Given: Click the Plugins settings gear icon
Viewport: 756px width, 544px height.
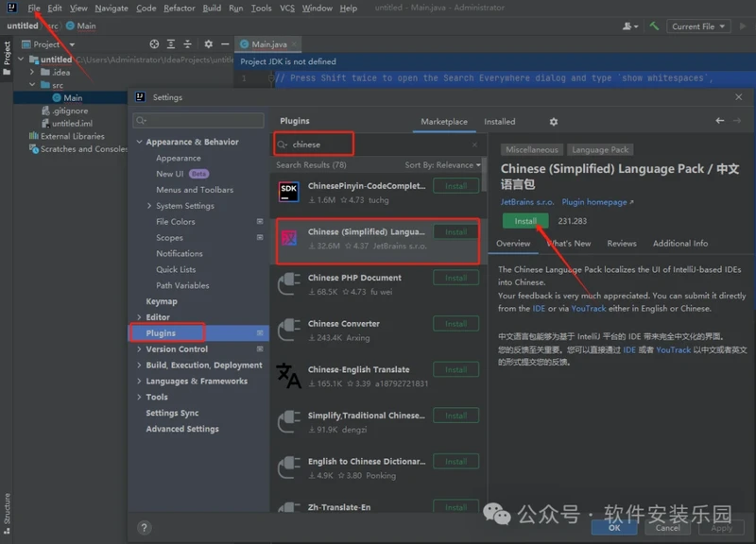Looking at the screenshot, I should pyautogui.click(x=554, y=122).
